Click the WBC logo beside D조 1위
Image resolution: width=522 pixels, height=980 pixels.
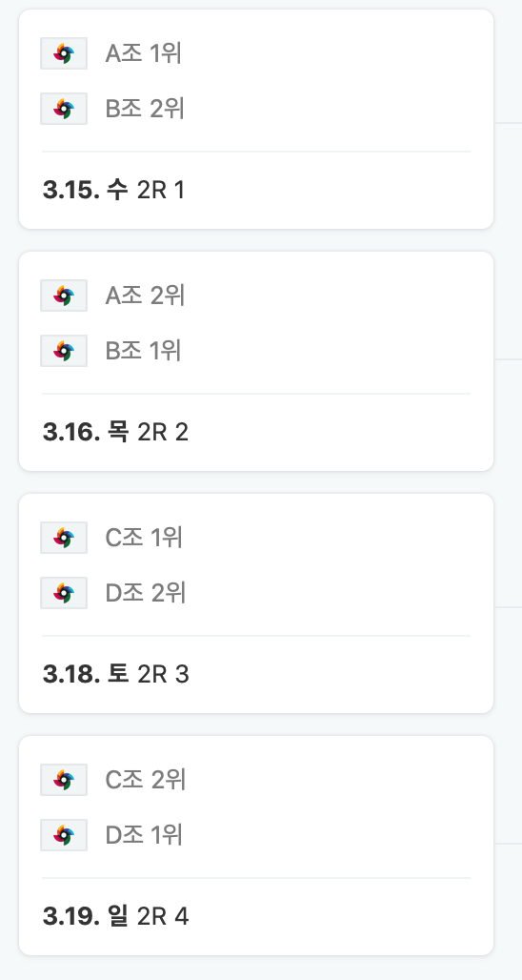tap(64, 835)
